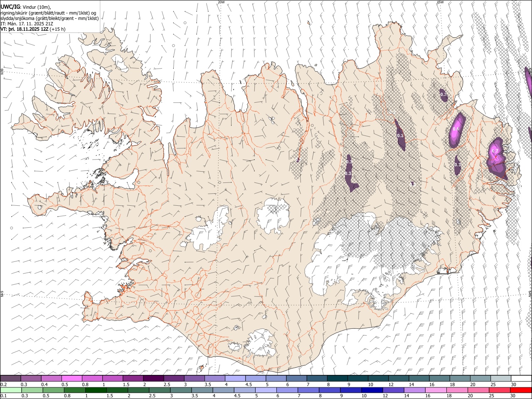The width and height of the screenshot is (532, 399).
Task: Select top legend swatch between 2 and 2.5
Action: 153,378
